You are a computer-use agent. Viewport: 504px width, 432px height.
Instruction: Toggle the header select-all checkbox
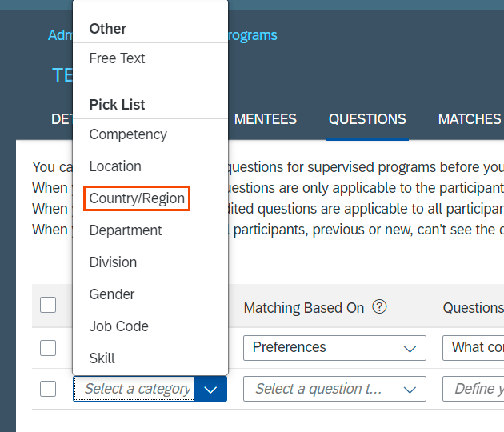pyautogui.click(x=48, y=305)
